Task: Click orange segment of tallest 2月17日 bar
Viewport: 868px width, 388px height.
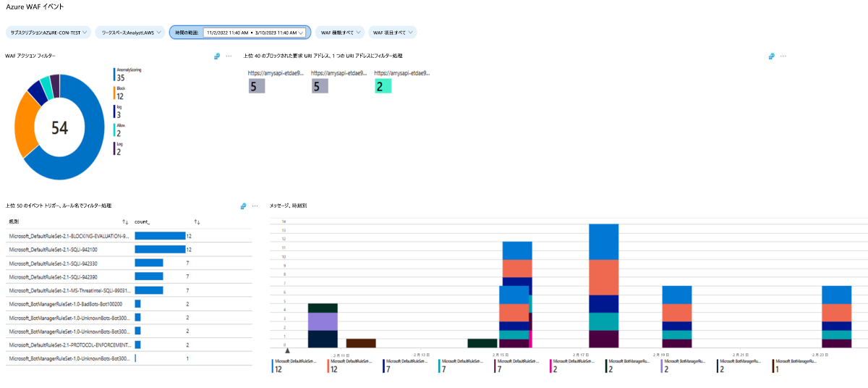Action: tap(603, 277)
